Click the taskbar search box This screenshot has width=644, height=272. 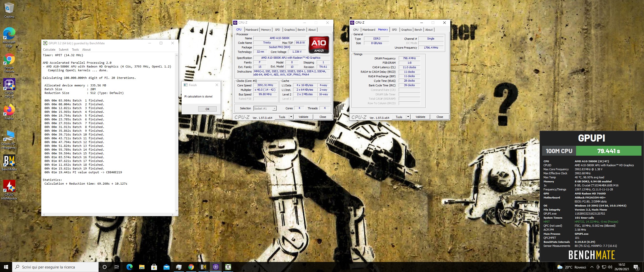(55, 267)
